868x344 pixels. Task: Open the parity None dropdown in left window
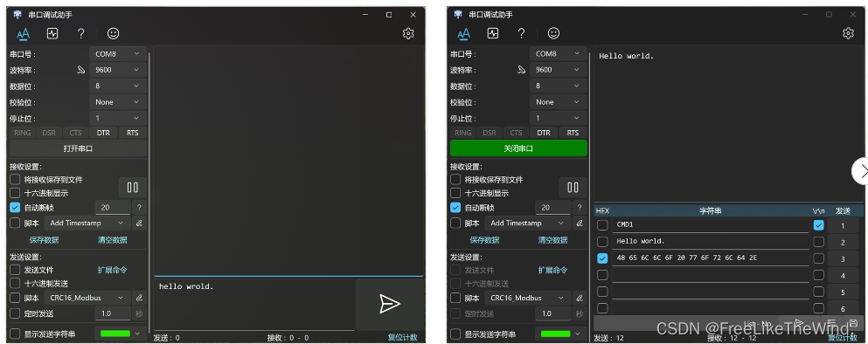118,102
